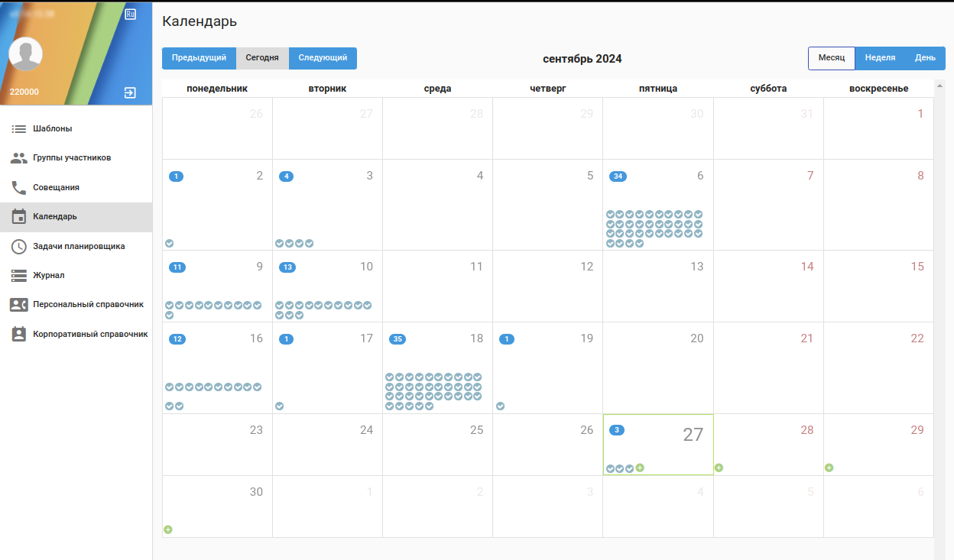The width and height of the screenshot is (954, 560).
Task: Click the Персональный справочник contact icon
Action: pyautogui.click(x=19, y=304)
